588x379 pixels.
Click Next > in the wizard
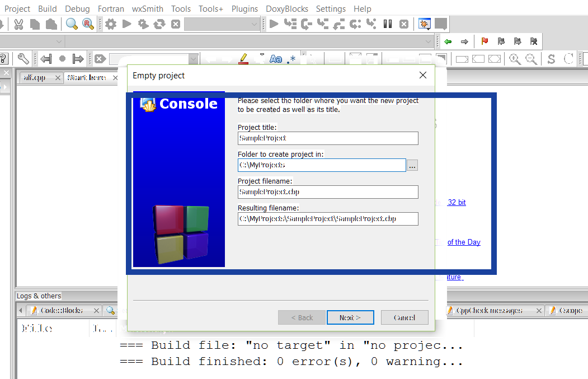pyautogui.click(x=350, y=317)
